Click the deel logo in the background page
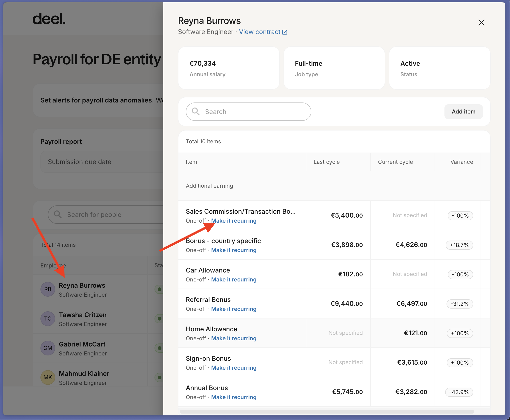This screenshot has width=510, height=420. tap(49, 19)
